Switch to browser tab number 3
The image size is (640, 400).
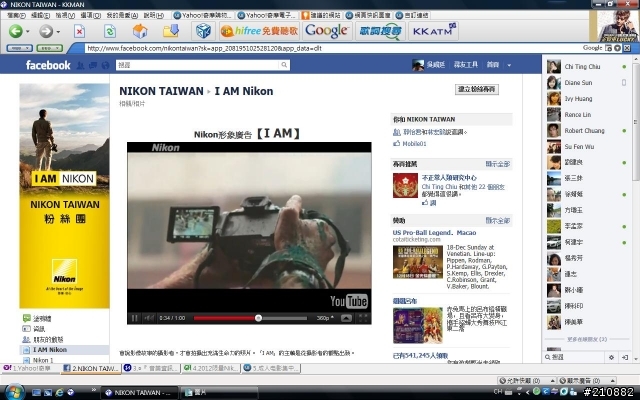pos(151,368)
